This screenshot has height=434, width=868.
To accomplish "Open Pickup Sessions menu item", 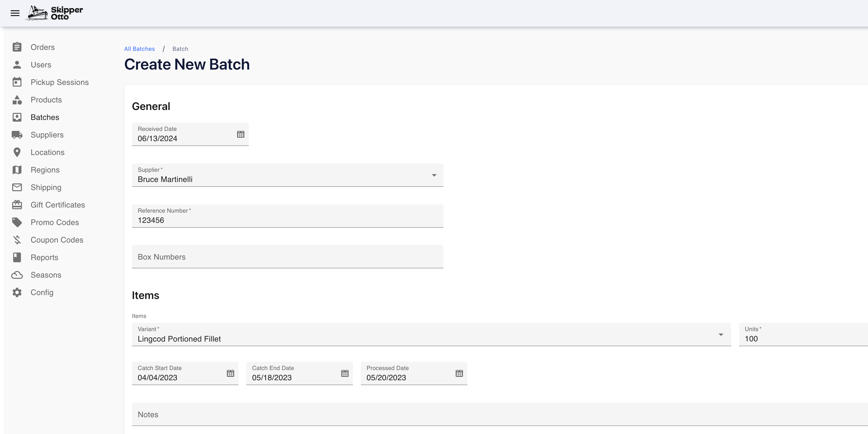I will 59,82.
